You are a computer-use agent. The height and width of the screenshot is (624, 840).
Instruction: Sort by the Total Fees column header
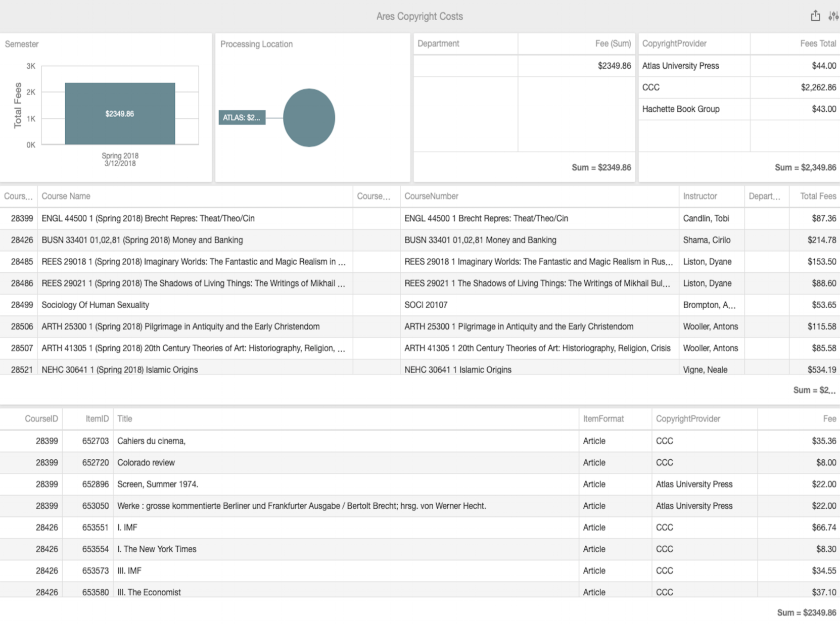[815, 196]
